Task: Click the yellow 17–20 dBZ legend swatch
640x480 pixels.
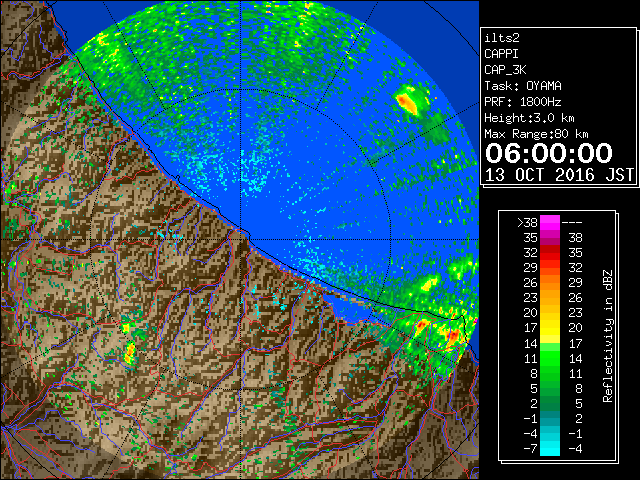Action: pyautogui.click(x=549, y=328)
